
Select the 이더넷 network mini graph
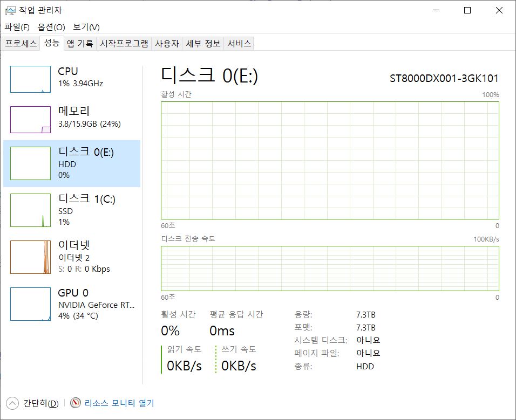pos(30,257)
